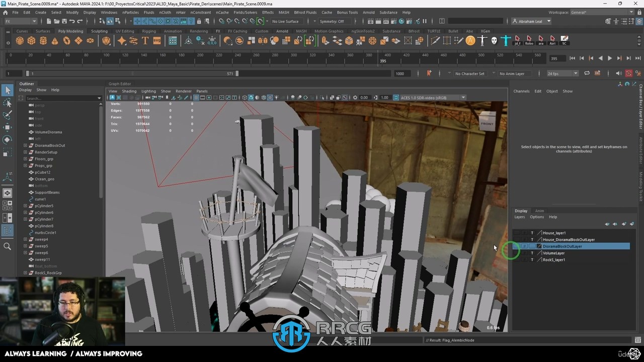Click the SC script shelf button
Screen dimensions: 644x362
point(564,41)
